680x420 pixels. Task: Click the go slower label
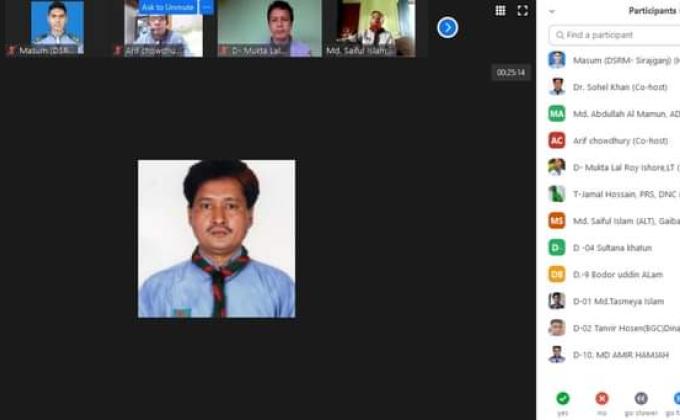[641, 413]
